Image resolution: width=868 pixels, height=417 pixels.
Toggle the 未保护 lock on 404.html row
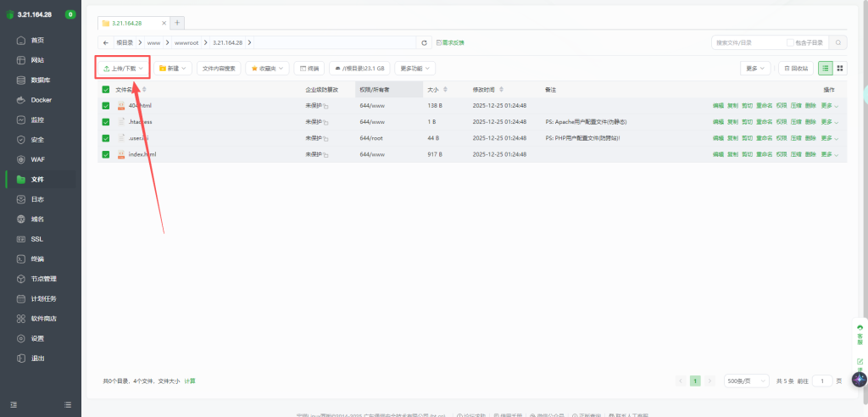326,106
